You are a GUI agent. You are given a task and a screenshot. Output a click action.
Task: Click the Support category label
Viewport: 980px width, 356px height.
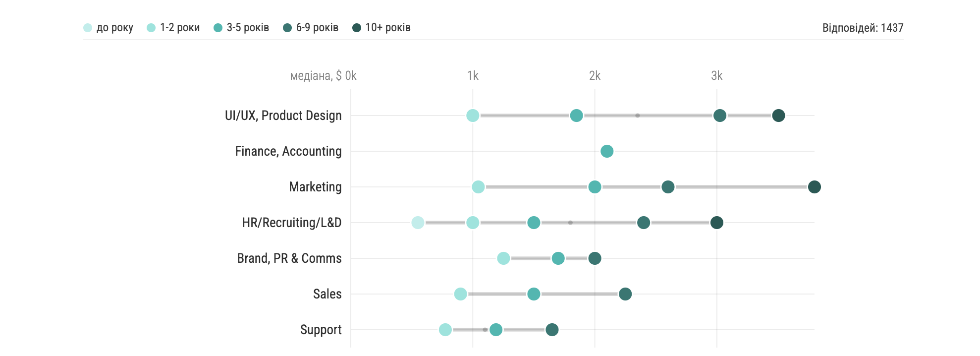pyautogui.click(x=321, y=330)
